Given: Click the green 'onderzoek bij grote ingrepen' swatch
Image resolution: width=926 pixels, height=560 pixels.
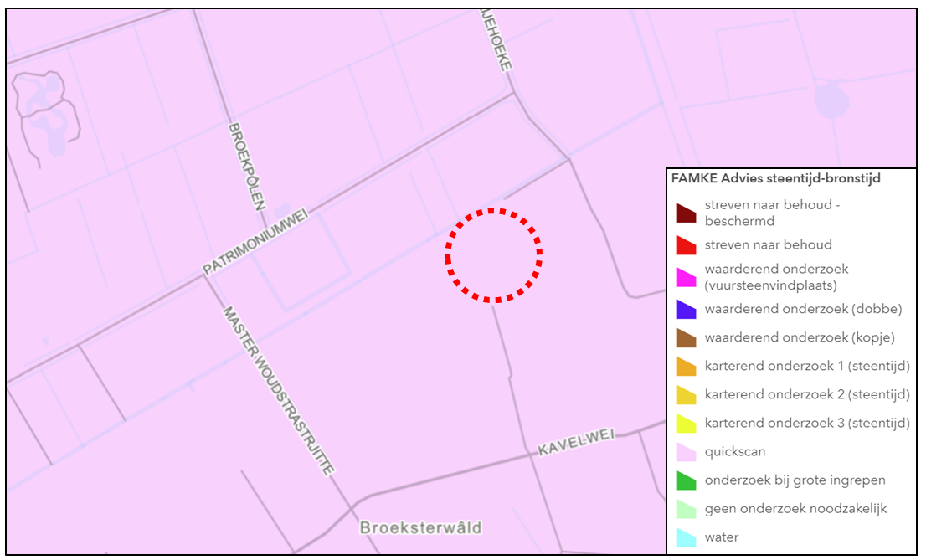Looking at the screenshot, I should tap(687, 480).
